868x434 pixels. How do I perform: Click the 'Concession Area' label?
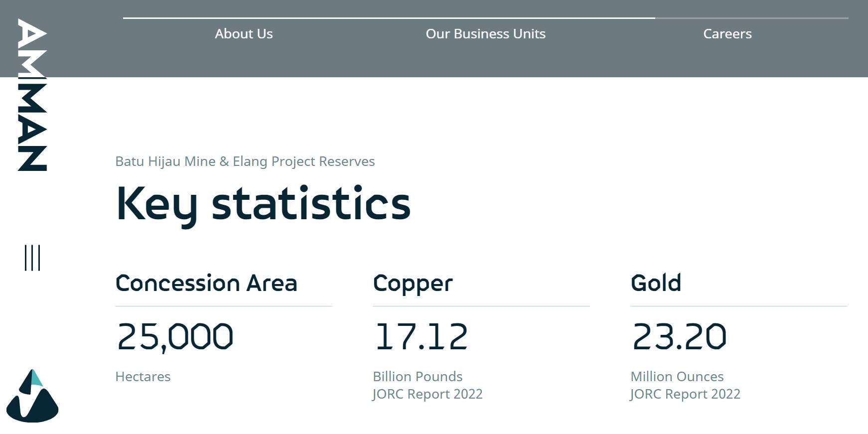(206, 283)
